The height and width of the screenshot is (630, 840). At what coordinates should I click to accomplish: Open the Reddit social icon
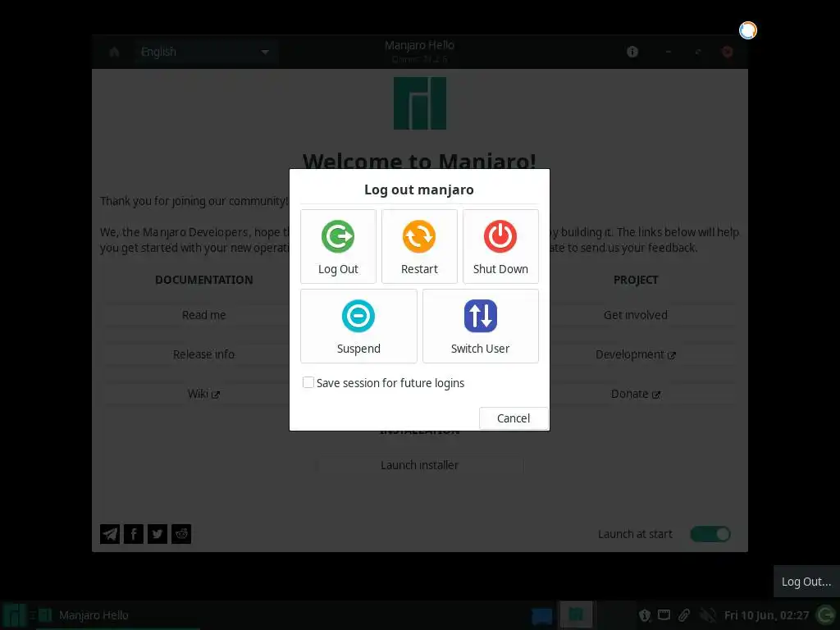click(181, 534)
